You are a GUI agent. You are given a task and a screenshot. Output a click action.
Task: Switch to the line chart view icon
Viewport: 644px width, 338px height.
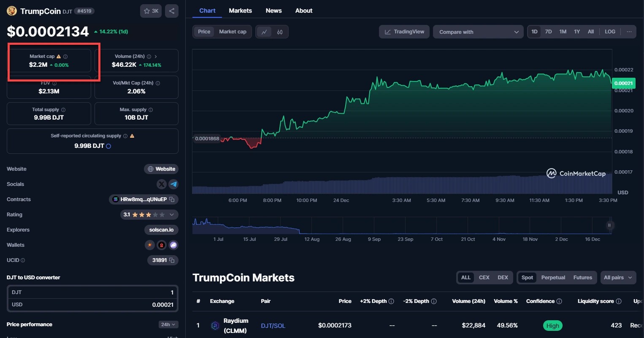(264, 32)
